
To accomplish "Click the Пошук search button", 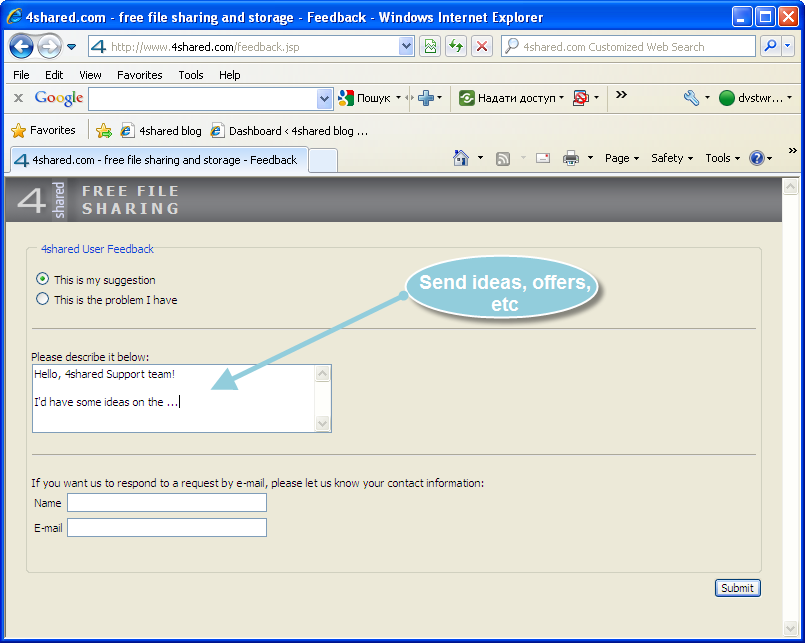I will pyautogui.click(x=365, y=98).
